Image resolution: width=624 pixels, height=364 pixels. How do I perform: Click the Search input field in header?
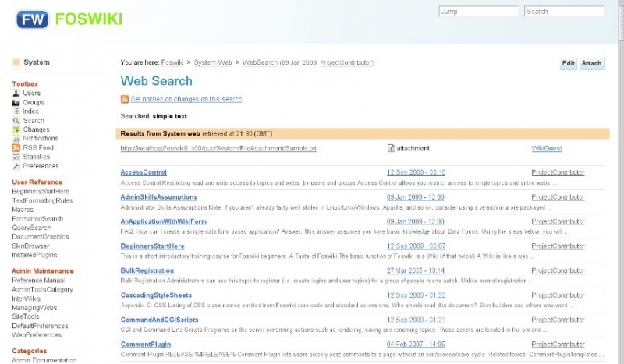(x=564, y=12)
